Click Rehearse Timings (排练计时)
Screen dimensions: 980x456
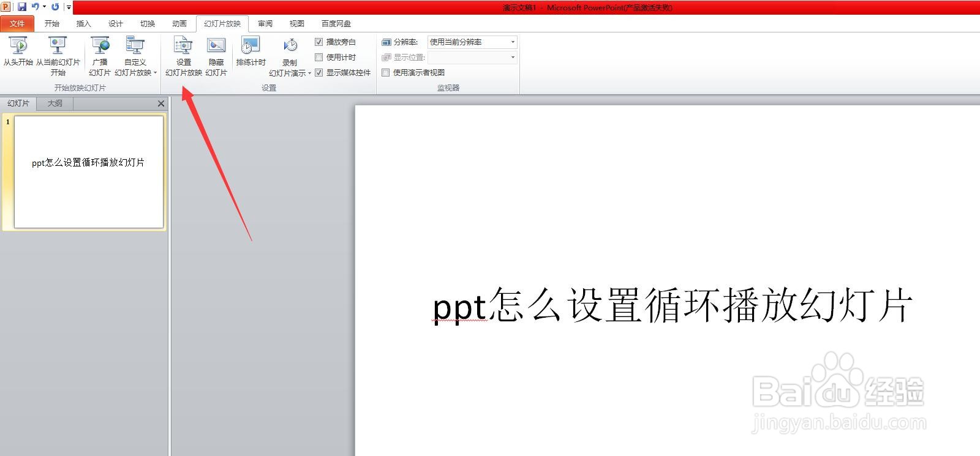251,51
